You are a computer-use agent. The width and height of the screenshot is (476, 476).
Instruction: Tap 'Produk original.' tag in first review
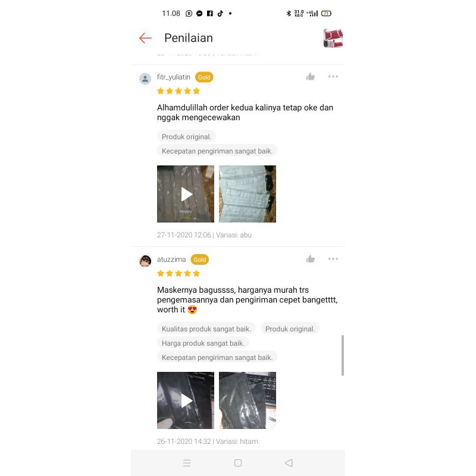186,137
